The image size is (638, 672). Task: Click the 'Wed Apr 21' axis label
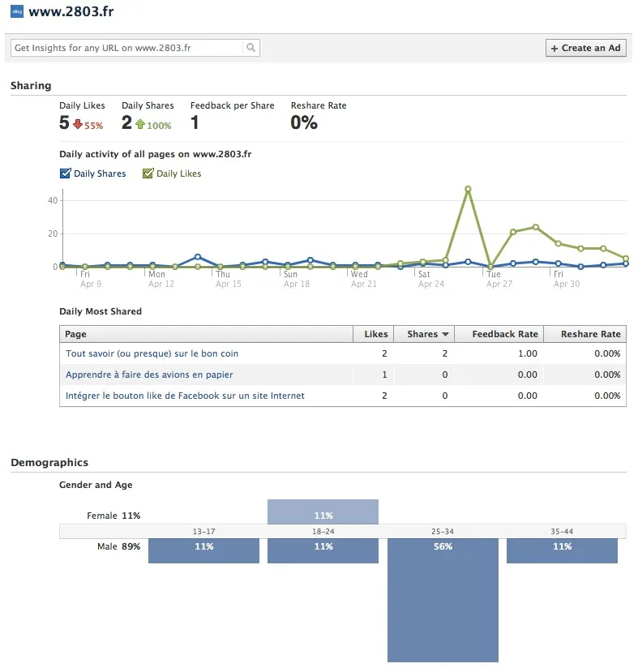364,279
